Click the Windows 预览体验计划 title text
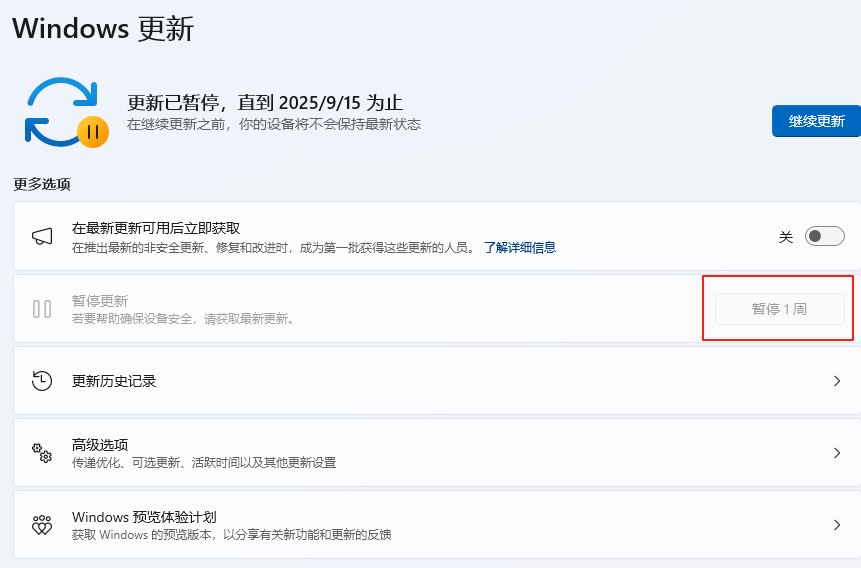Viewport: 861px width, 568px height. pos(144,517)
